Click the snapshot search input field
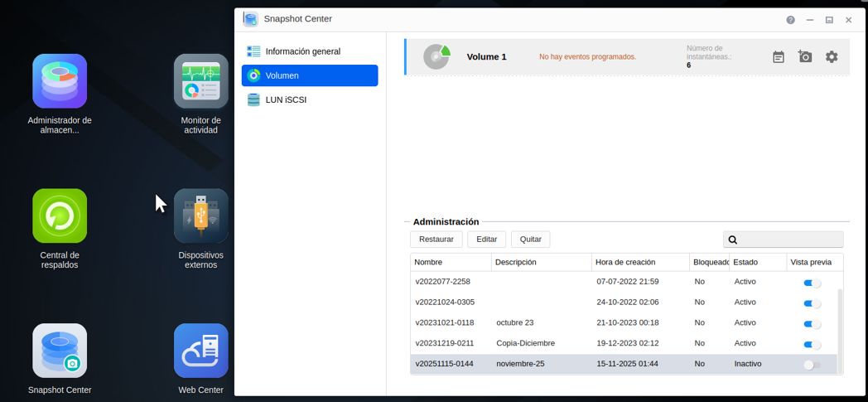The image size is (868, 402). click(x=789, y=240)
